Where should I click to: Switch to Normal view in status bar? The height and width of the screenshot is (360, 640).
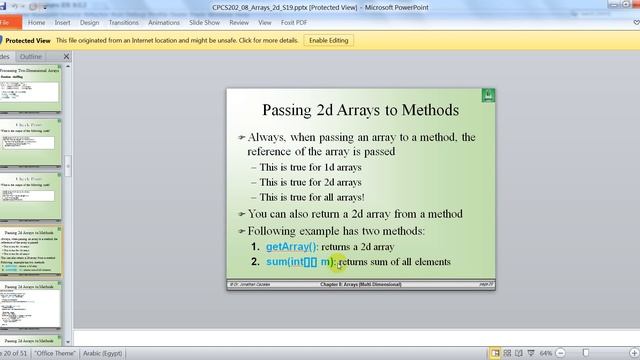coord(495,353)
